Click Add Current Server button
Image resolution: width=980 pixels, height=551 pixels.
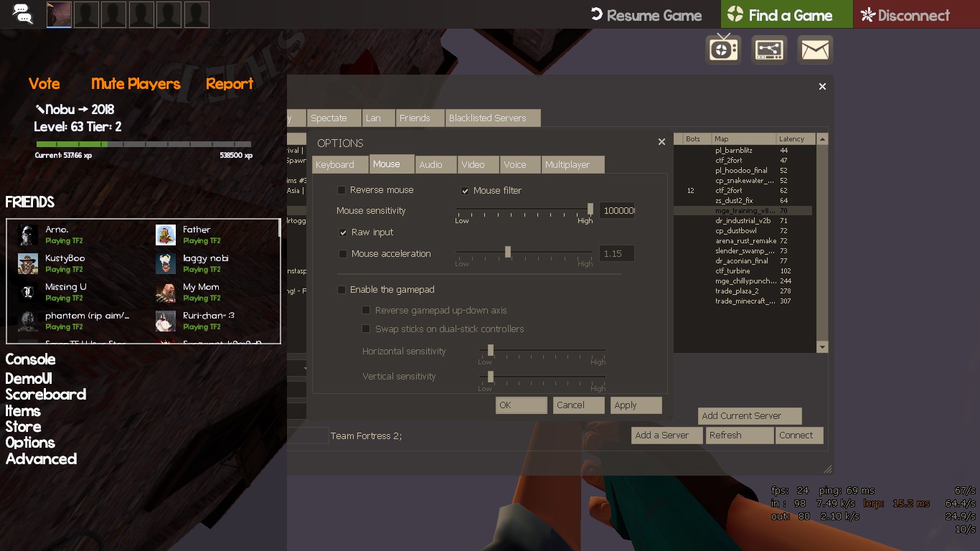point(750,416)
